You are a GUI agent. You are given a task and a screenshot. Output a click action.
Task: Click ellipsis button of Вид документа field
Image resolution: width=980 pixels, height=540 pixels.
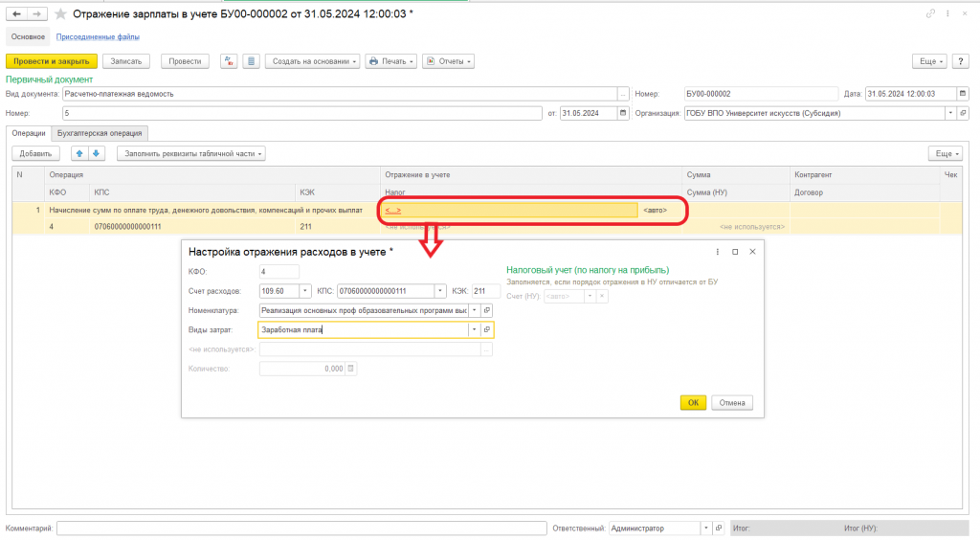[x=623, y=94]
